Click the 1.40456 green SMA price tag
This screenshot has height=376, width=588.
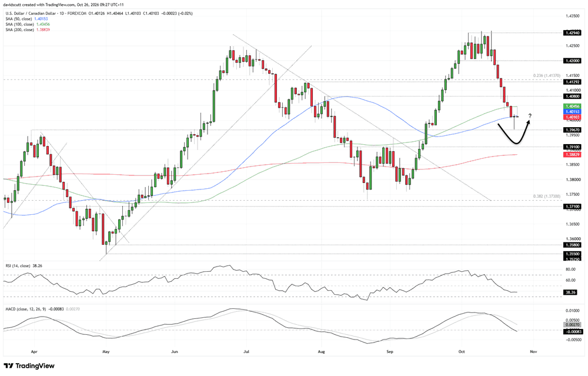pyautogui.click(x=572, y=107)
